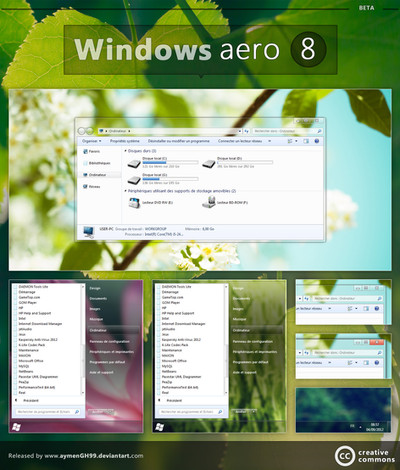Image resolution: width=400 pixels, height=470 pixels.
Task: Click Propriétés système in toolbar
Action: [125, 141]
